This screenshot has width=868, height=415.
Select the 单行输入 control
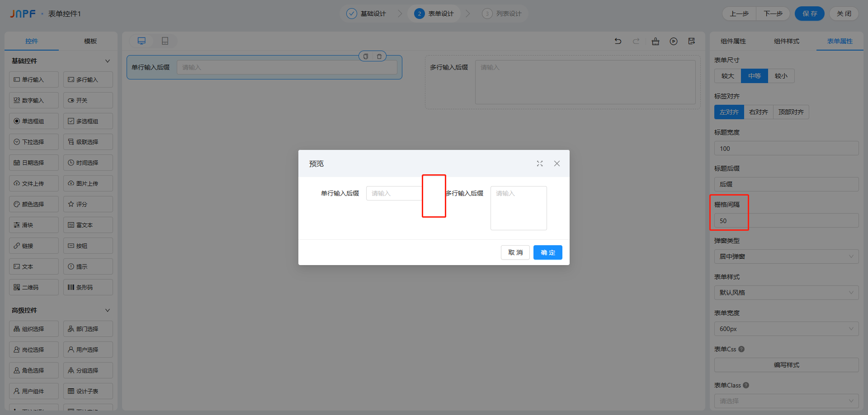pos(34,79)
